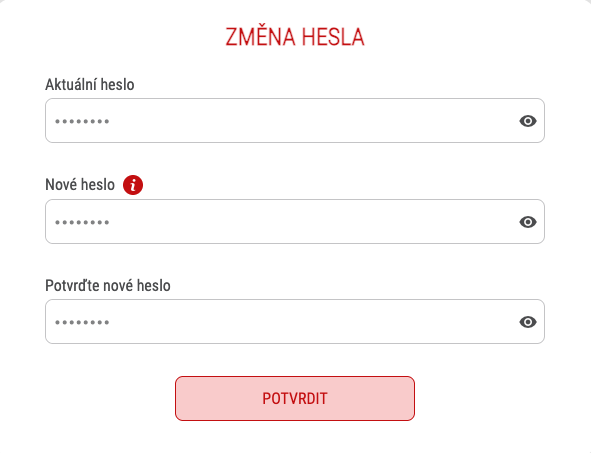The height and width of the screenshot is (453, 591).
Task: Place cursor on masked dots in Nové heslo
Action: click(82, 222)
